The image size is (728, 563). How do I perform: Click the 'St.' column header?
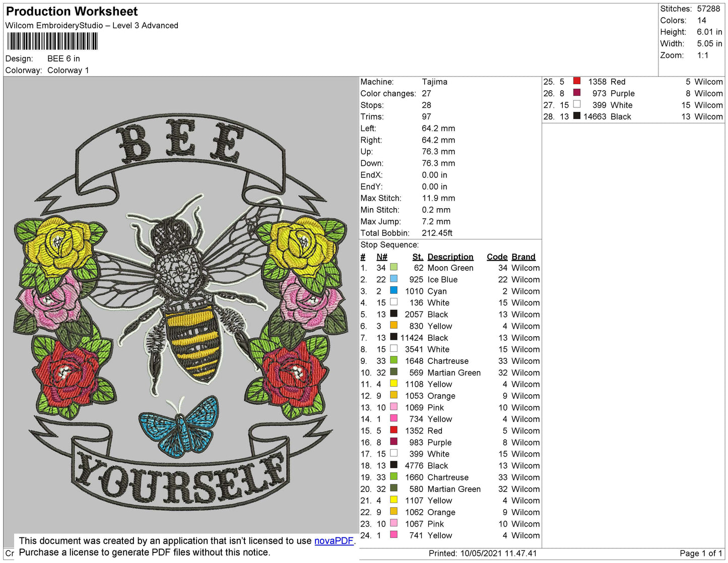coord(418,257)
